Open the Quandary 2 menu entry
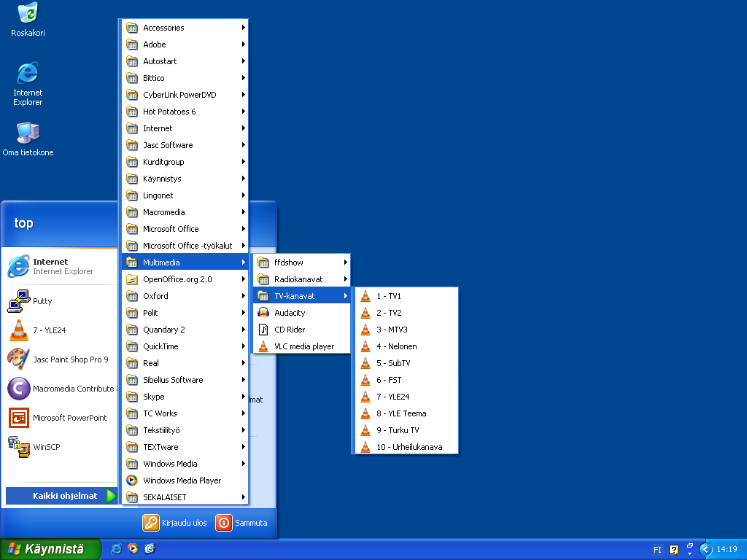This screenshot has width=747, height=560. point(185,330)
